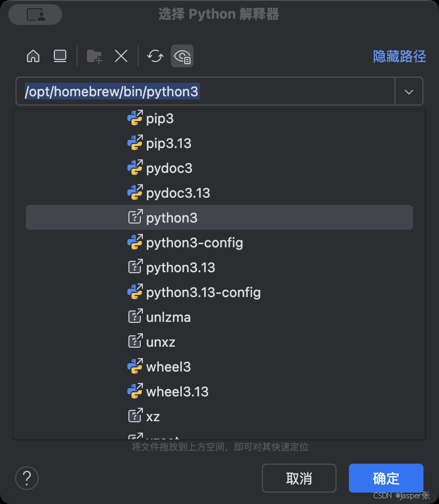This screenshot has width=439, height=504.
Task: Create a new folder via toolbar icon
Action: click(x=94, y=56)
